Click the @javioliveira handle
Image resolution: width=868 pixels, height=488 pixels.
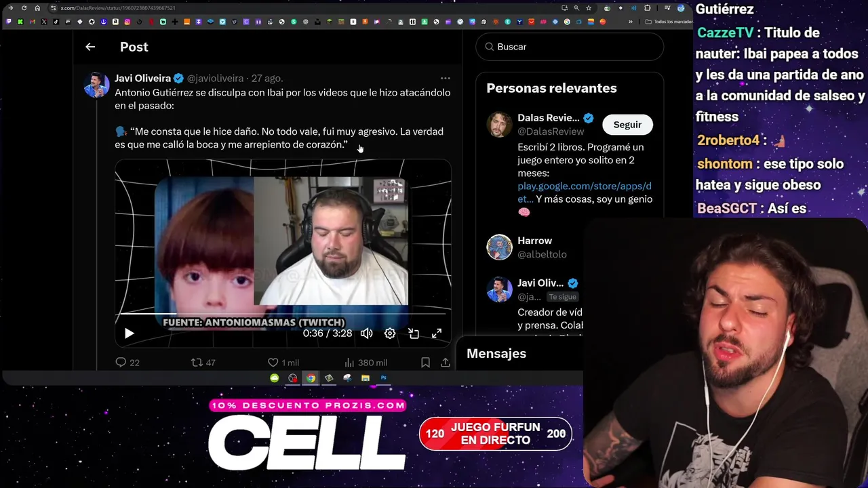click(215, 79)
